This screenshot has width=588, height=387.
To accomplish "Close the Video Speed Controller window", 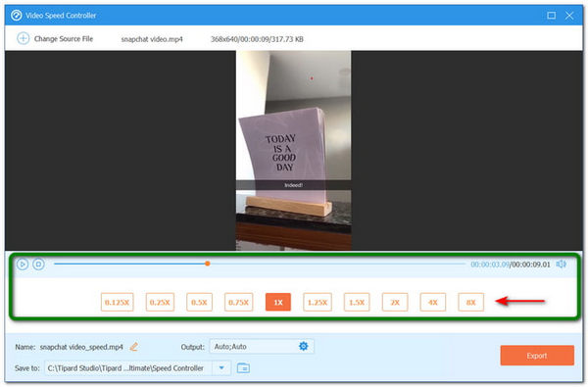I will point(569,16).
